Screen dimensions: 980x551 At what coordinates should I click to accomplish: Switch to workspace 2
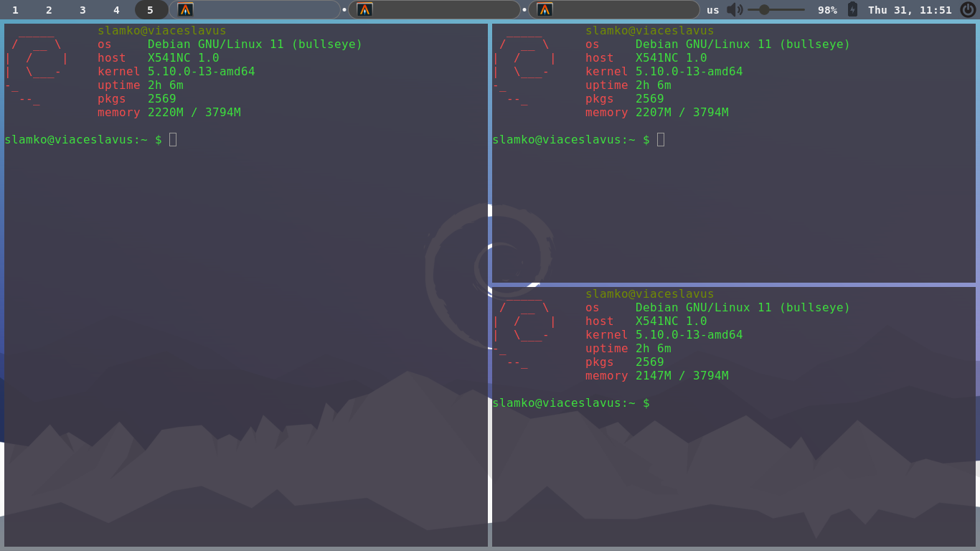(x=49, y=10)
